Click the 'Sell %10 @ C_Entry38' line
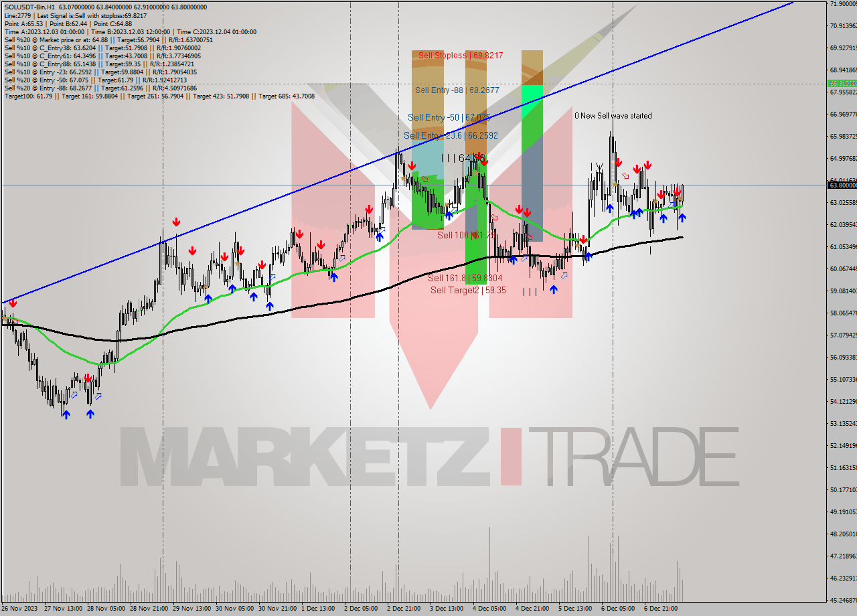 (x=102, y=48)
